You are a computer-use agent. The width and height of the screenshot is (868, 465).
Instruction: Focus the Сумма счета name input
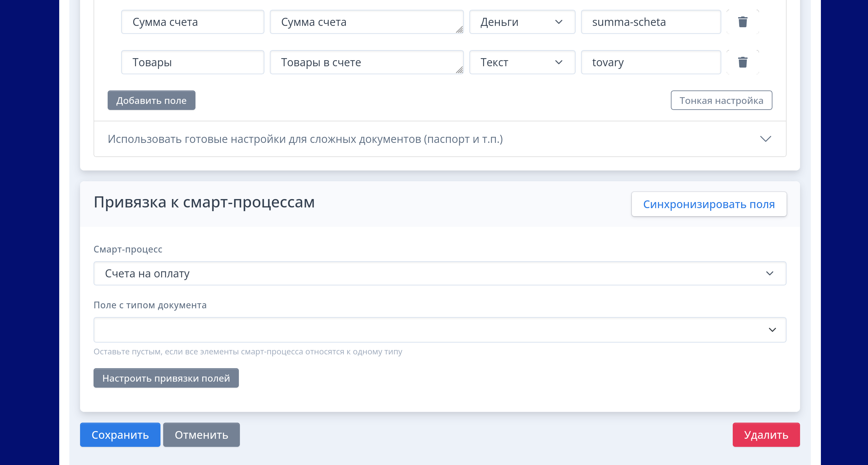pyautogui.click(x=192, y=22)
